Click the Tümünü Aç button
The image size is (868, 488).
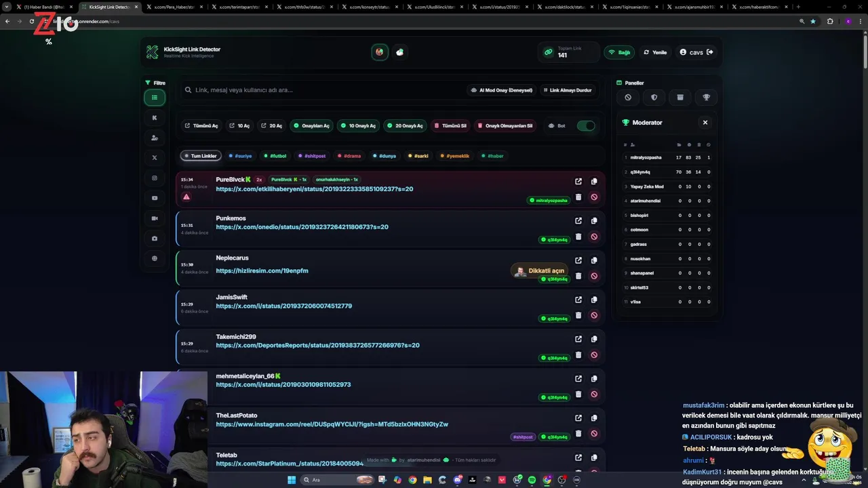pos(201,125)
